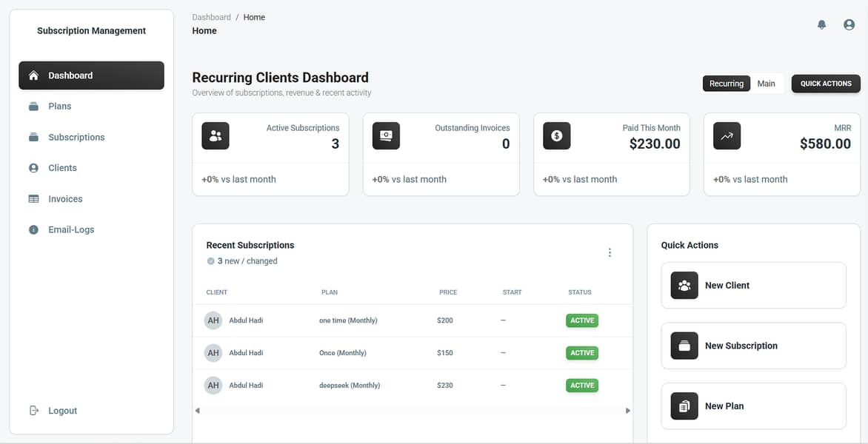Open the Subscriptions section
The width and height of the screenshot is (868, 444).
tap(33, 137)
